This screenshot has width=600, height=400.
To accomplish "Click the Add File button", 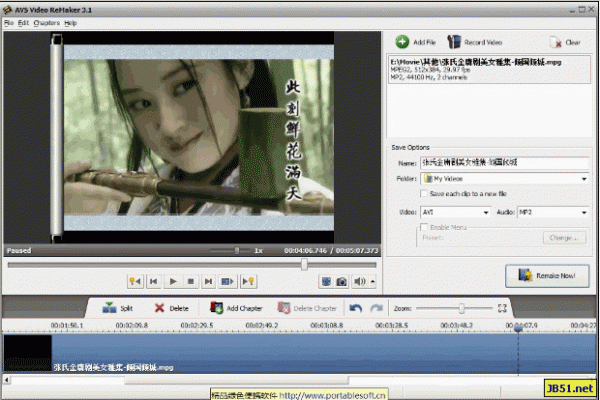I will point(416,42).
